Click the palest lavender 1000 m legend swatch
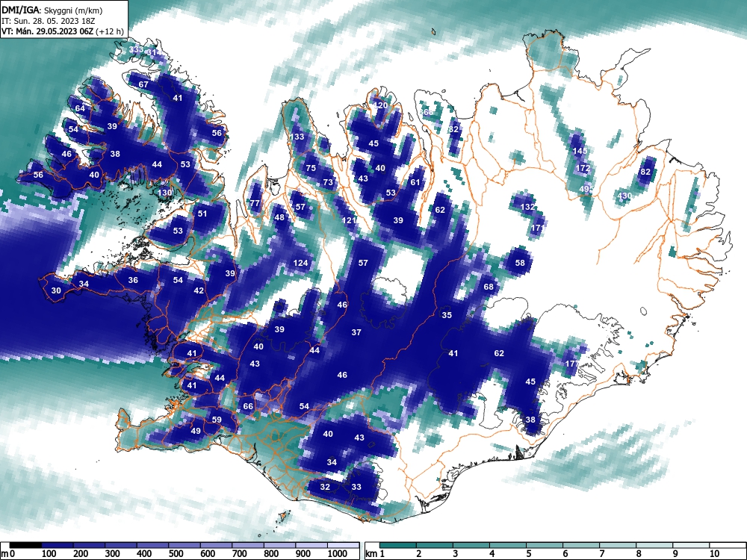Viewport: 747px width, 560px height. pos(343,545)
